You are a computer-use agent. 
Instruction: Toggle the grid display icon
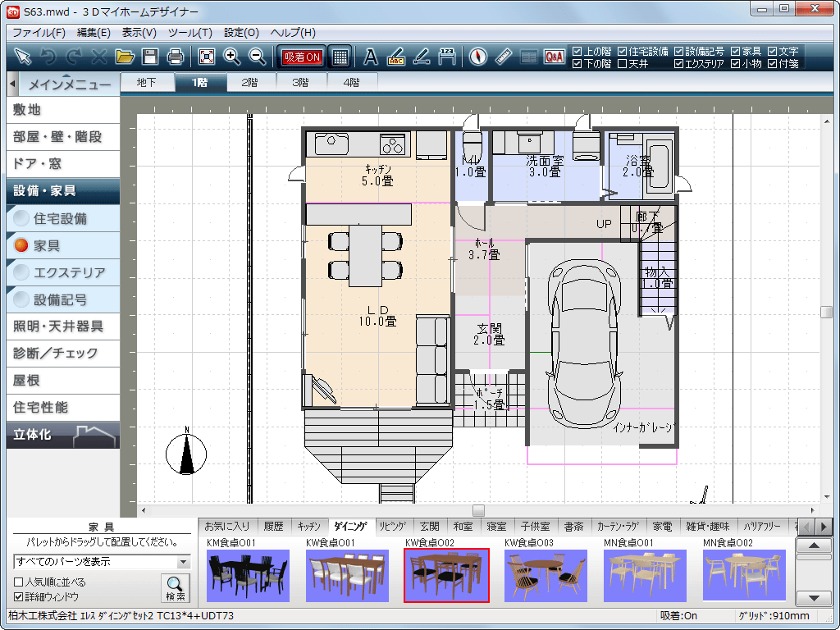(x=340, y=57)
